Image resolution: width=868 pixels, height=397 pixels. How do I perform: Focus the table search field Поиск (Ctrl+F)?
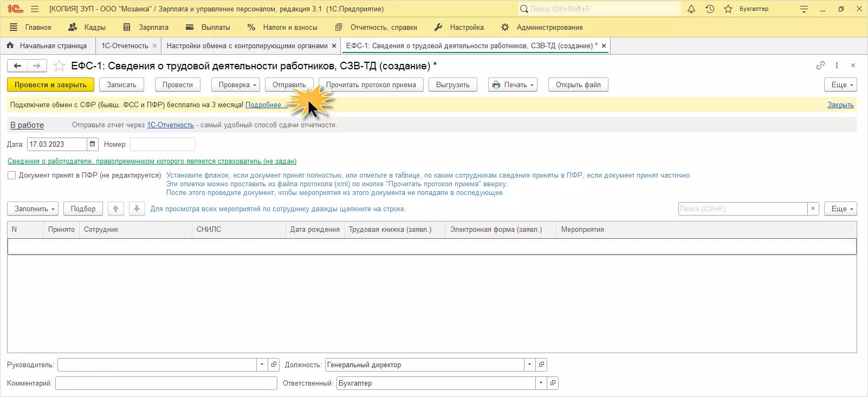[743, 209]
